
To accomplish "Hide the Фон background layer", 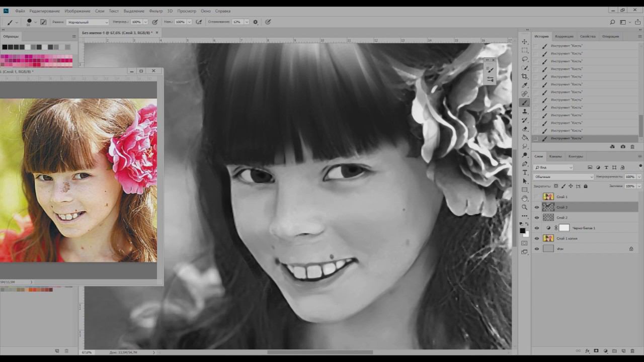I will click(x=537, y=249).
